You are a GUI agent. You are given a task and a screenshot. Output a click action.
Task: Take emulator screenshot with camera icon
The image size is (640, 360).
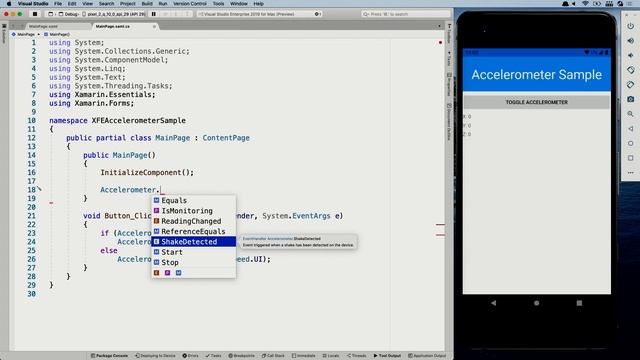[631, 99]
